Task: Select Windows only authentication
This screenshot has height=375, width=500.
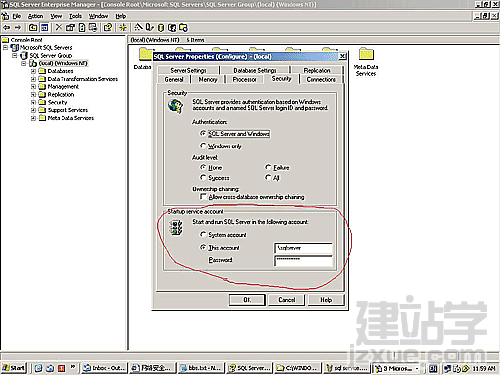Action: coord(203,146)
